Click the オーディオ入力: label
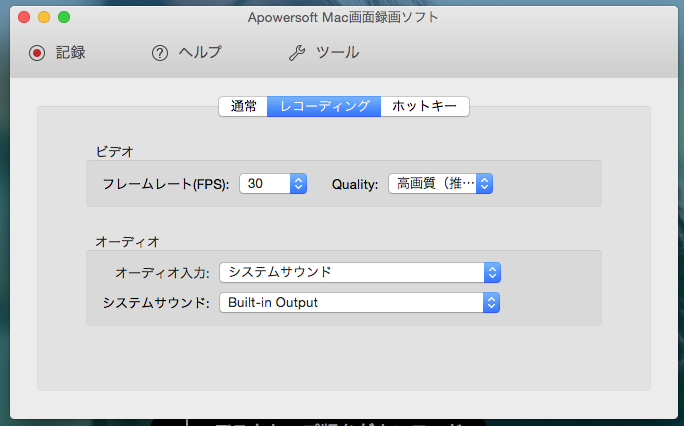Image resolution: width=684 pixels, height=426 pixels. (162, 273)
